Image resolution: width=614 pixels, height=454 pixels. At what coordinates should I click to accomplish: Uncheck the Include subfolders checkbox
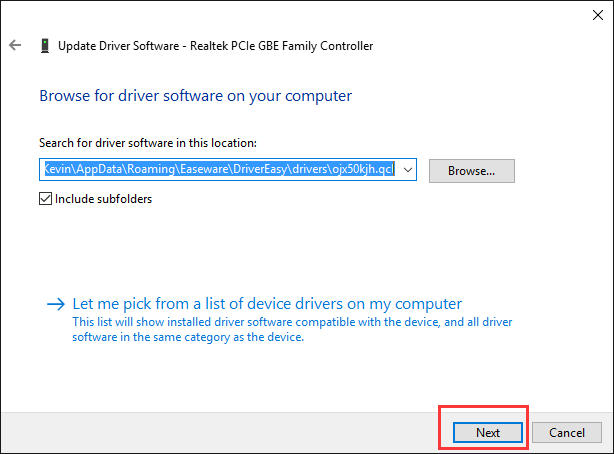45,199
